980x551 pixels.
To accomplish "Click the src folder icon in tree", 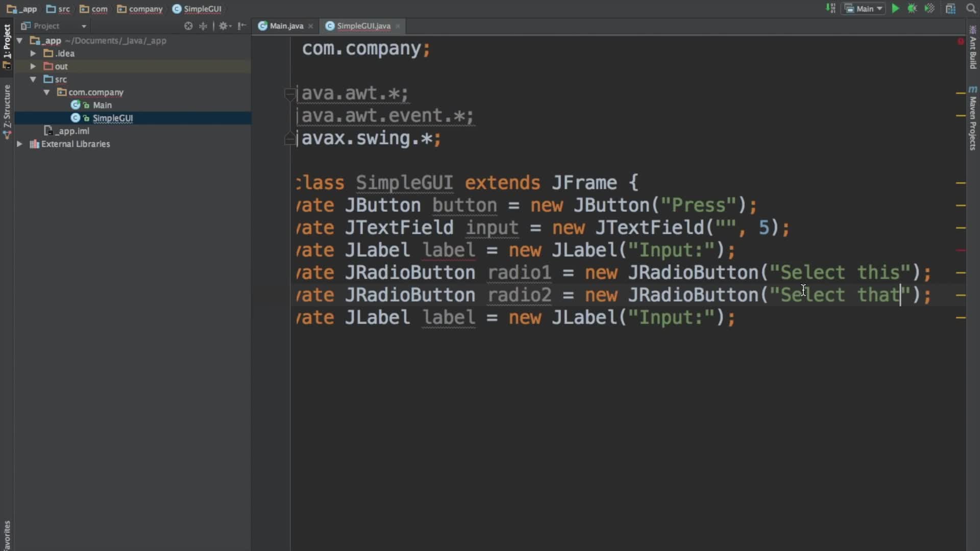I will click(48, 79).
